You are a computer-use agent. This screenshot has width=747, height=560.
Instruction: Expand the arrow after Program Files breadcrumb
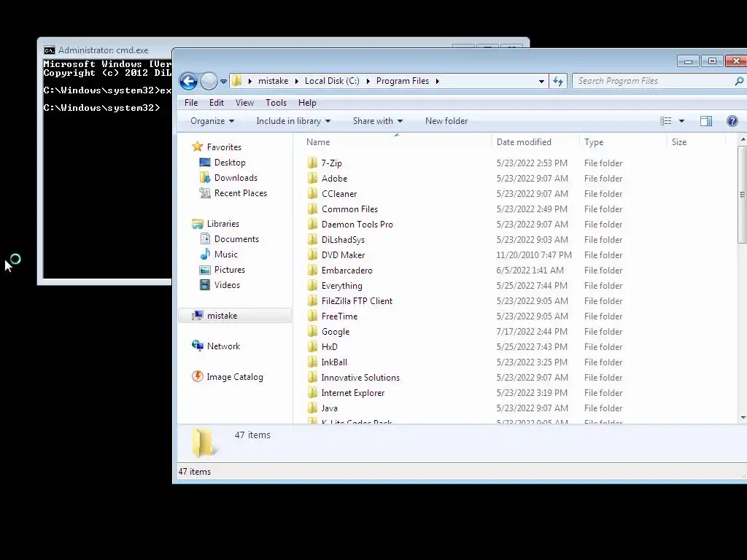coord(438,81)
